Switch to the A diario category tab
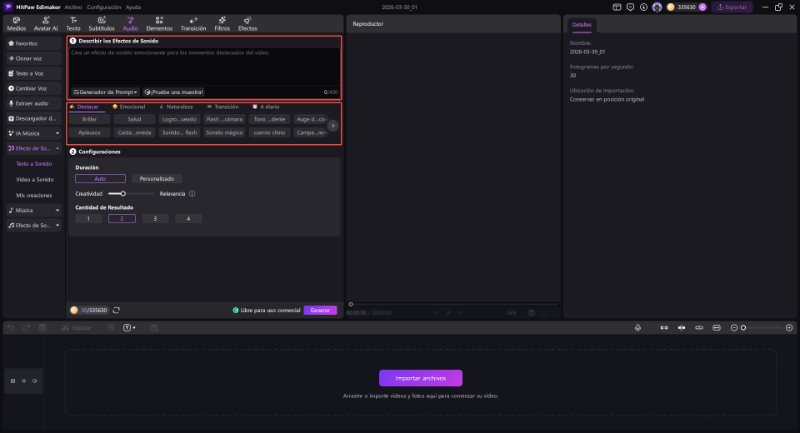Image resolution: width=800 pixels, height=433 pixels. [x=266, y=107]
